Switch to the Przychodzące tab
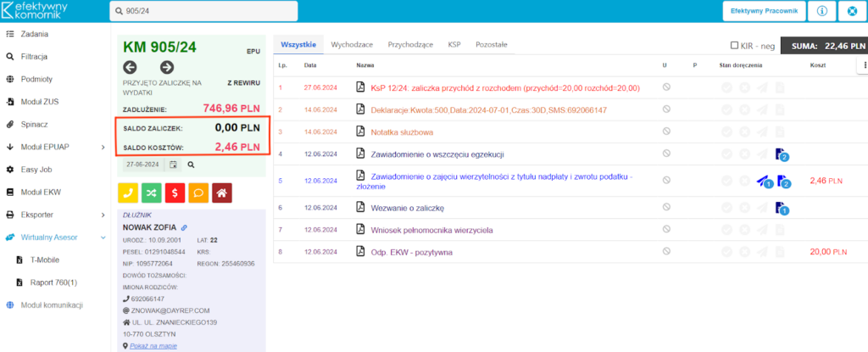Image resolution: width=868 pixels, height=352 pixels. coord(410,44)
